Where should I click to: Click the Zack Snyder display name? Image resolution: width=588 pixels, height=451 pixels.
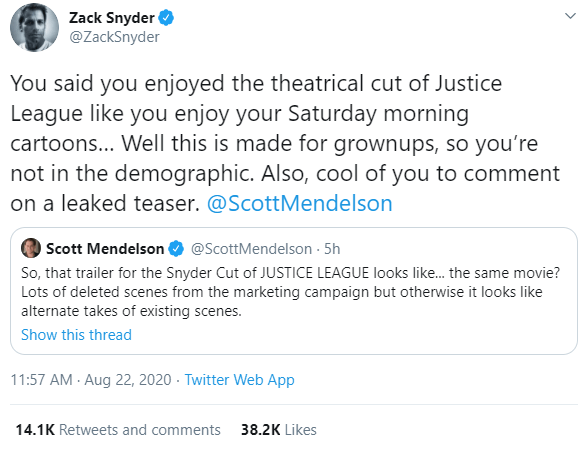coord(112,18)
